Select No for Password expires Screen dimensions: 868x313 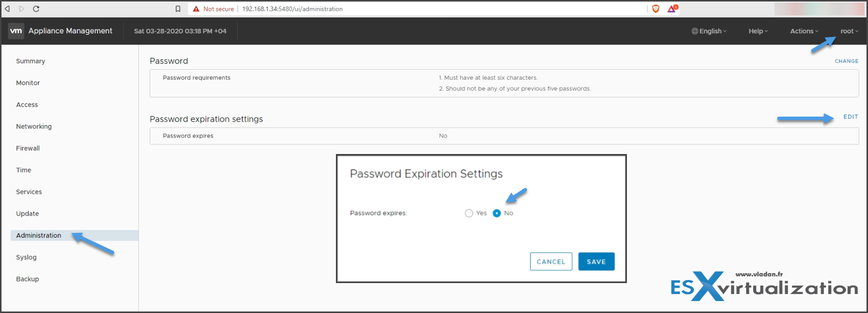[497, 213]
